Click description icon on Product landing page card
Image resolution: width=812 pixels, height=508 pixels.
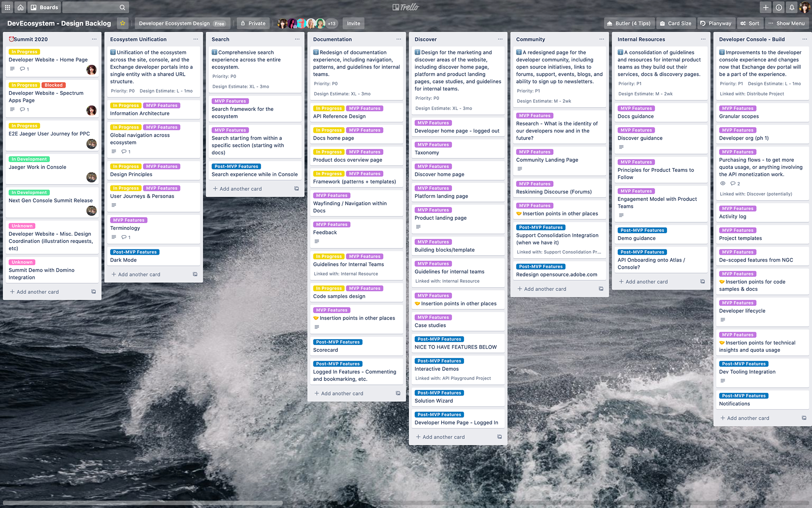click(418, 227)
